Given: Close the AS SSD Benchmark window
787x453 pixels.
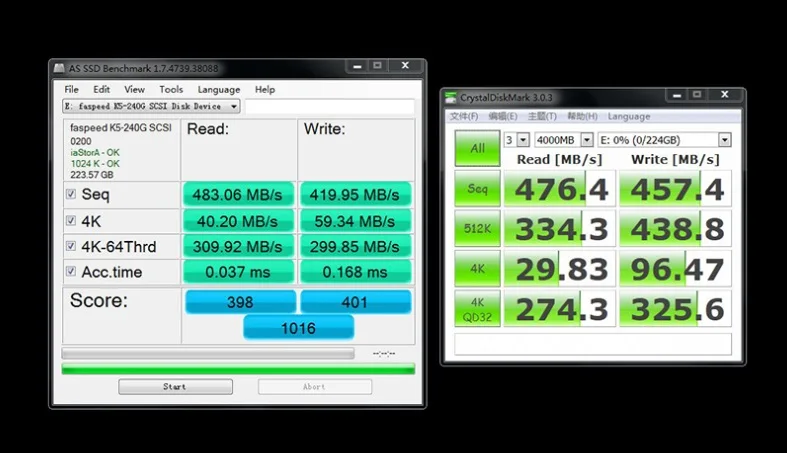Looking at the screenshot, I should 405,66.
